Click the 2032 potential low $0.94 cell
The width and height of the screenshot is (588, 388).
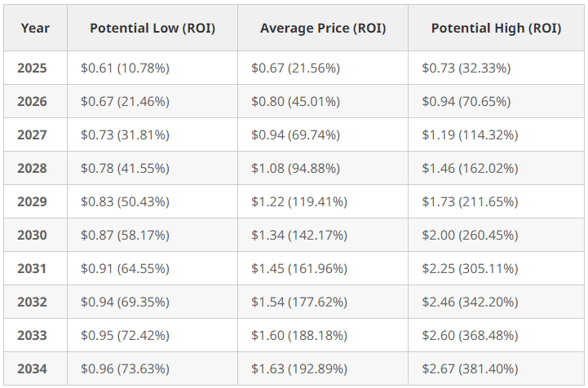pyautogui.click(x=125, y=302)
